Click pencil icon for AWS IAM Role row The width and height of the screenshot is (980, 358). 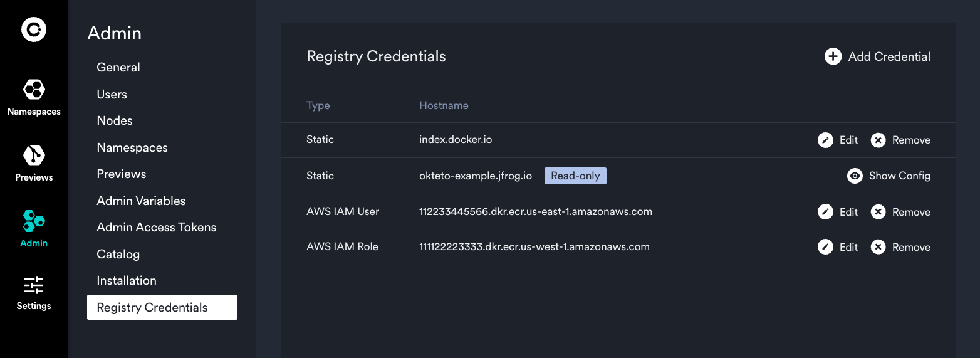(825, 247)
